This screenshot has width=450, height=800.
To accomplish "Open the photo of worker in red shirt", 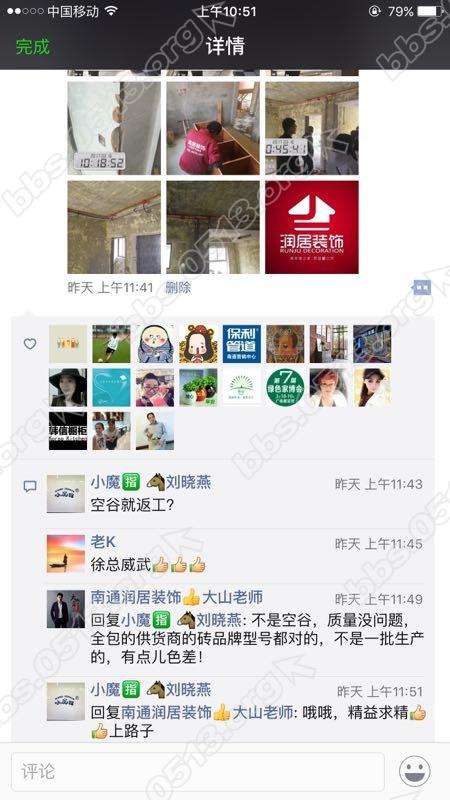I will point(213,128).
